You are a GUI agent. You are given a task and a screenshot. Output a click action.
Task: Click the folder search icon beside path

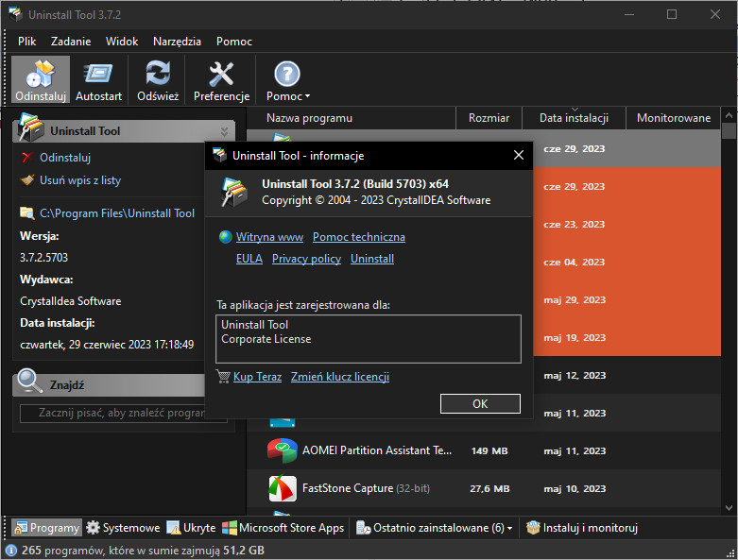(27, 213)
